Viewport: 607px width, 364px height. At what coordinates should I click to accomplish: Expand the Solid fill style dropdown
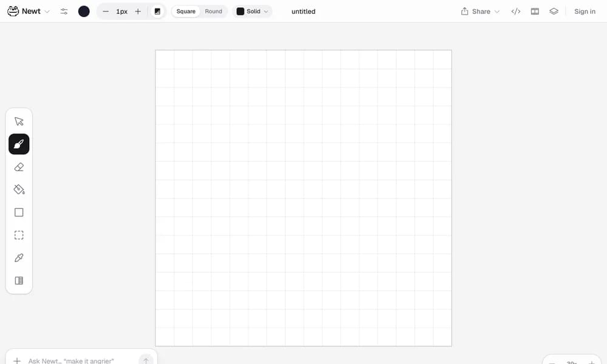click(x=252, y=12)
